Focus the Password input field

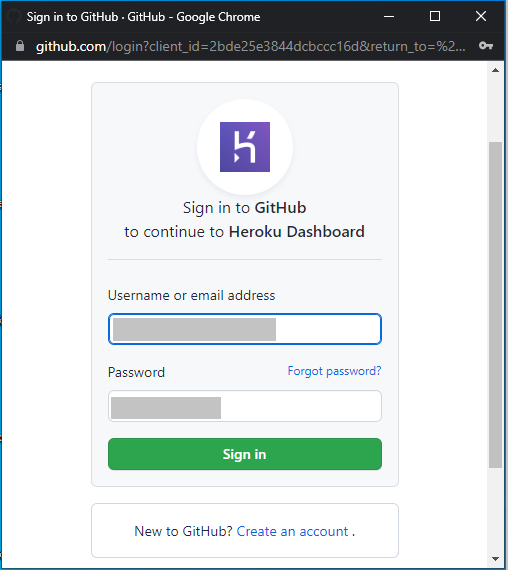(x=245, y=406)
